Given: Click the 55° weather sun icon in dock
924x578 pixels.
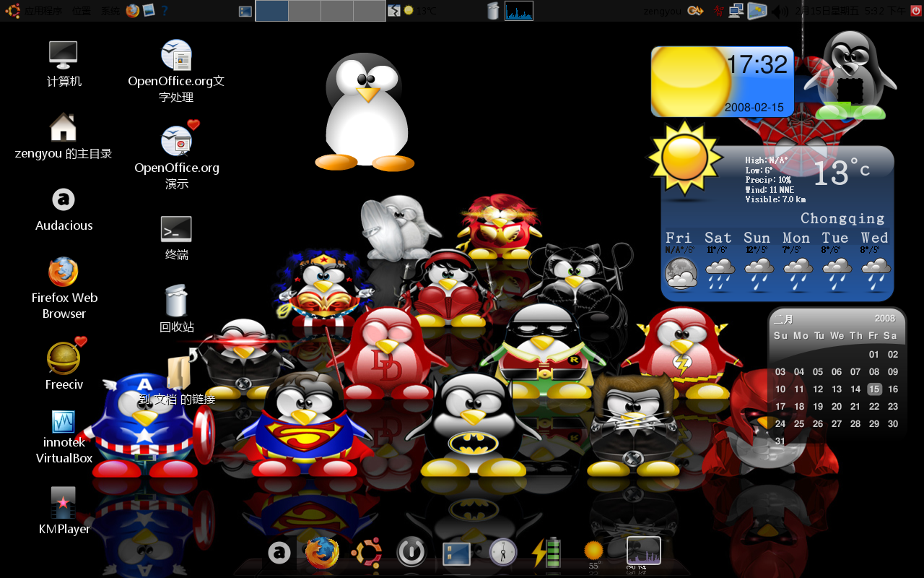Looking at the screenshot, I should point(593,553).
